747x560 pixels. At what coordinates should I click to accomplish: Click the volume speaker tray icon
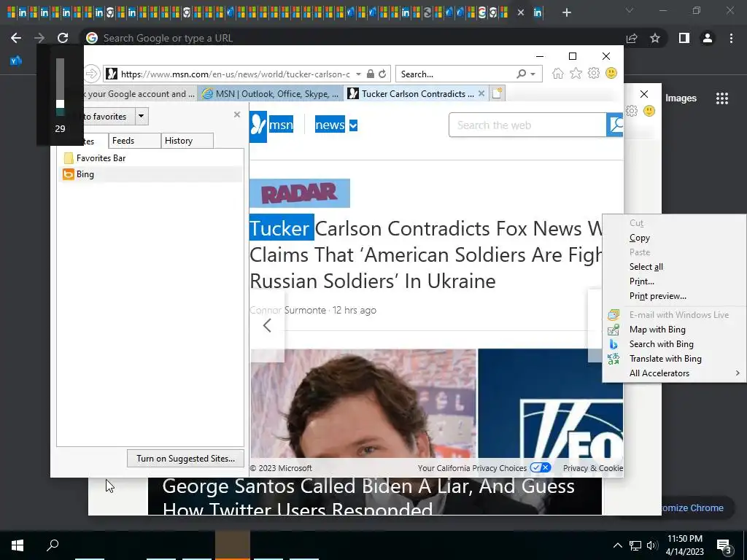[652, 545]
